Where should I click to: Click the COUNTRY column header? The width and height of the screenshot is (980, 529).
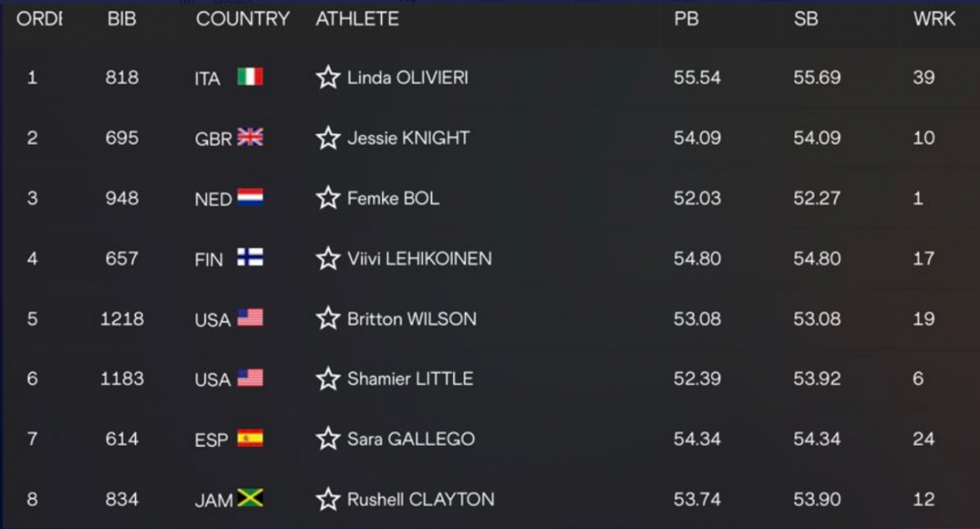pos(242,19)
